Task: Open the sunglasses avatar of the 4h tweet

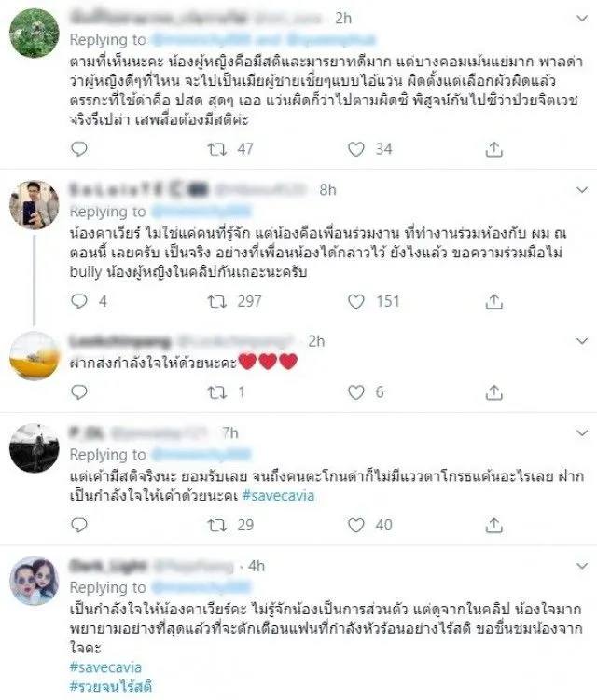Action: point(34,581)
